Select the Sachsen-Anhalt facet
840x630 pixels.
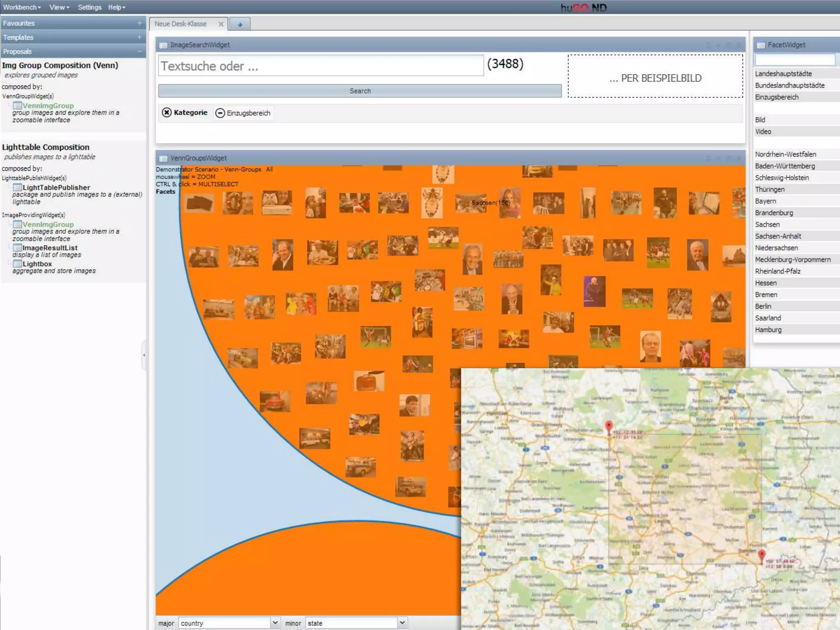[x=778, y=236]
